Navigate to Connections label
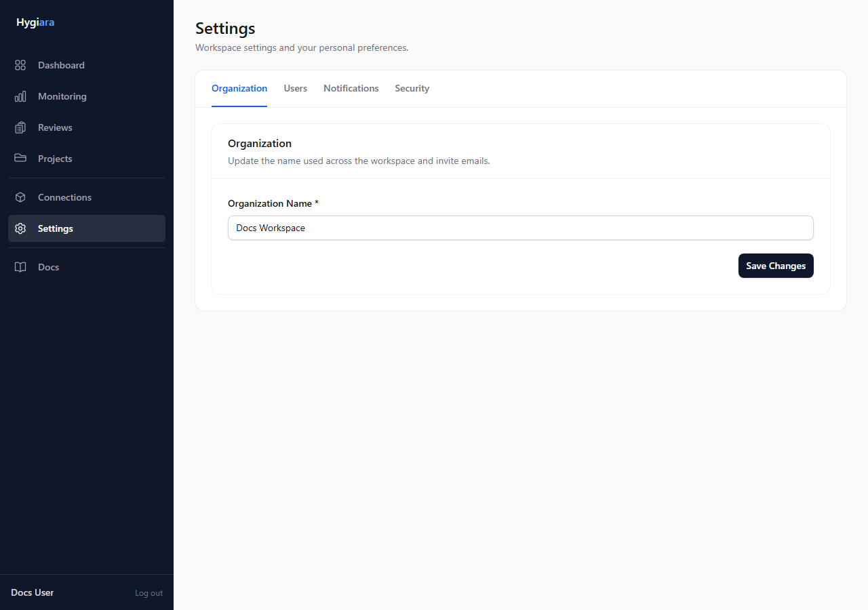 click(x=64, y=197)
